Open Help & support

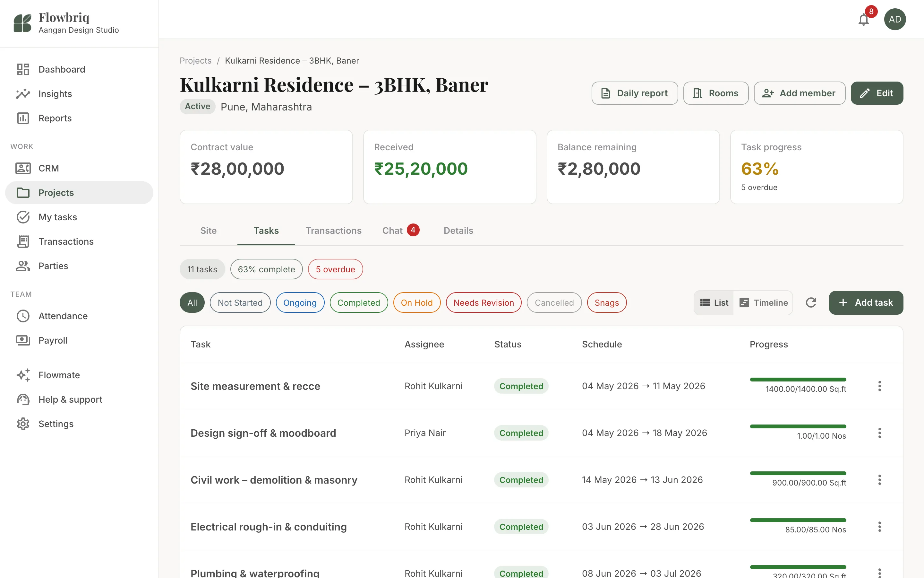click(x=79, y=399)
